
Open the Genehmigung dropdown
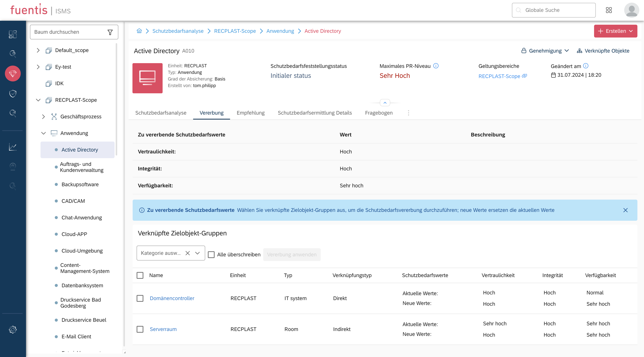tap(545, 51)
